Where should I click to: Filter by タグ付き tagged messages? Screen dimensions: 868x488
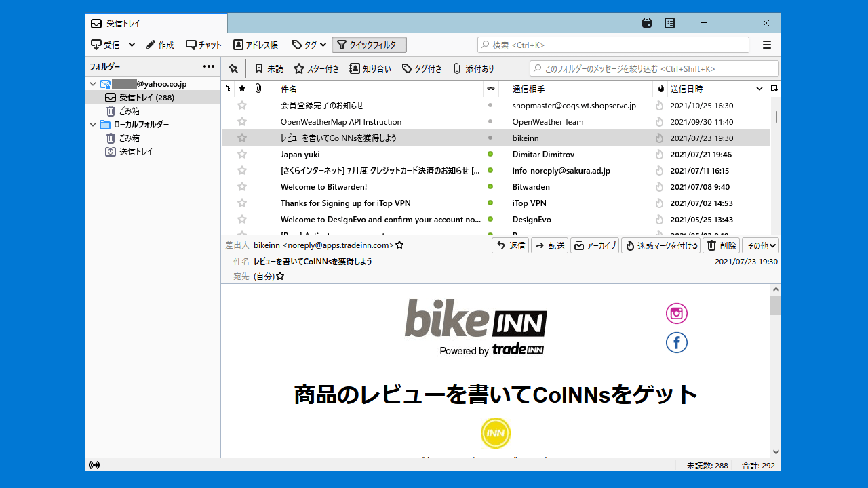pos(422,68)
